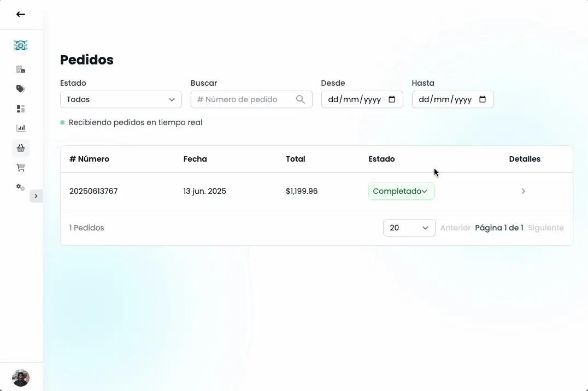
Task: Select the product information panel icon
Action: click(20, 69)
